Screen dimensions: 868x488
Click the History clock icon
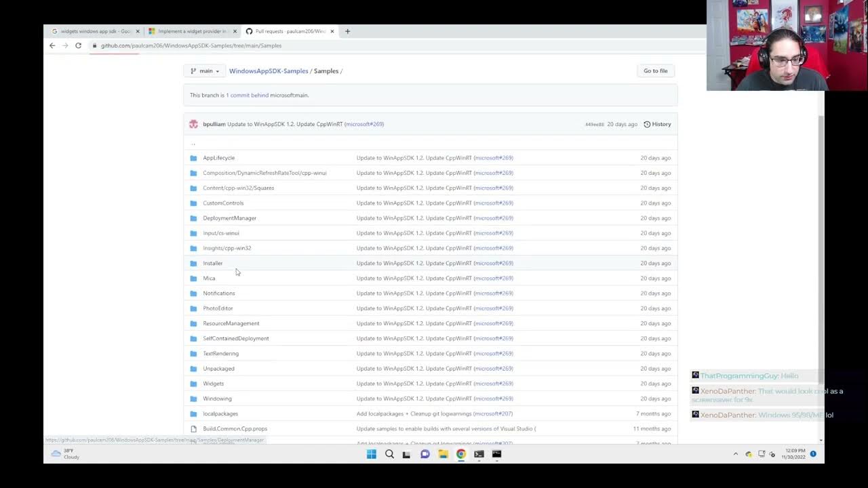[x=647, y=124]
